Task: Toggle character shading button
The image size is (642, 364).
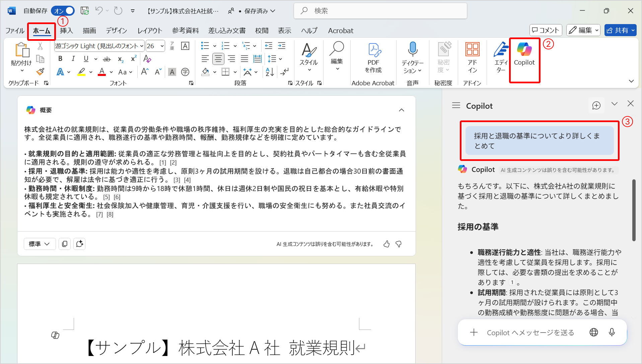Action: tap(172, 72)
